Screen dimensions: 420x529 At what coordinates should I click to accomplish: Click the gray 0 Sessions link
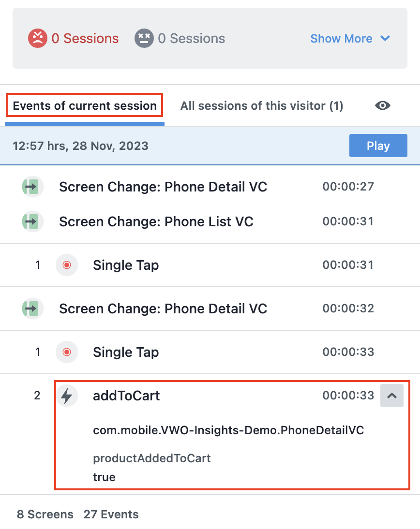click(192, 39)
